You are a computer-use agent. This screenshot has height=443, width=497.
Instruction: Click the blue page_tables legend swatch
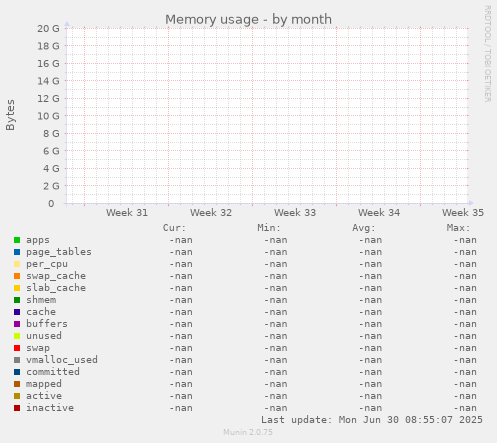tap(17, 252)
